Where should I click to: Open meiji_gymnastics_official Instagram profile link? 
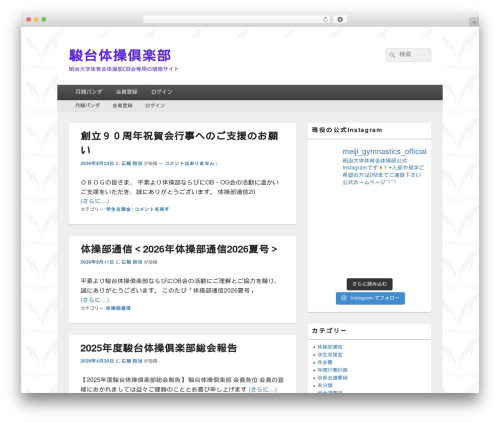click(384, 151)
